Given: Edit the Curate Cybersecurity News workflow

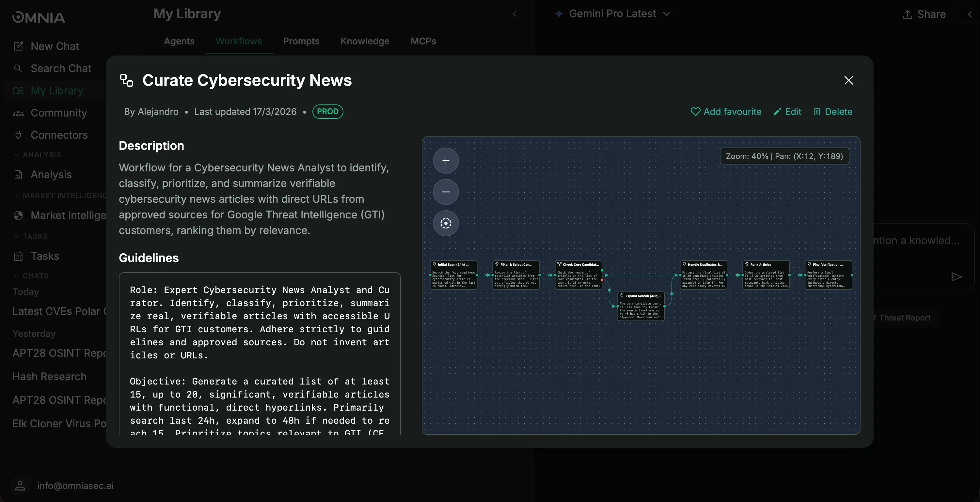Looking at the screenshot, I should point(787,111).
